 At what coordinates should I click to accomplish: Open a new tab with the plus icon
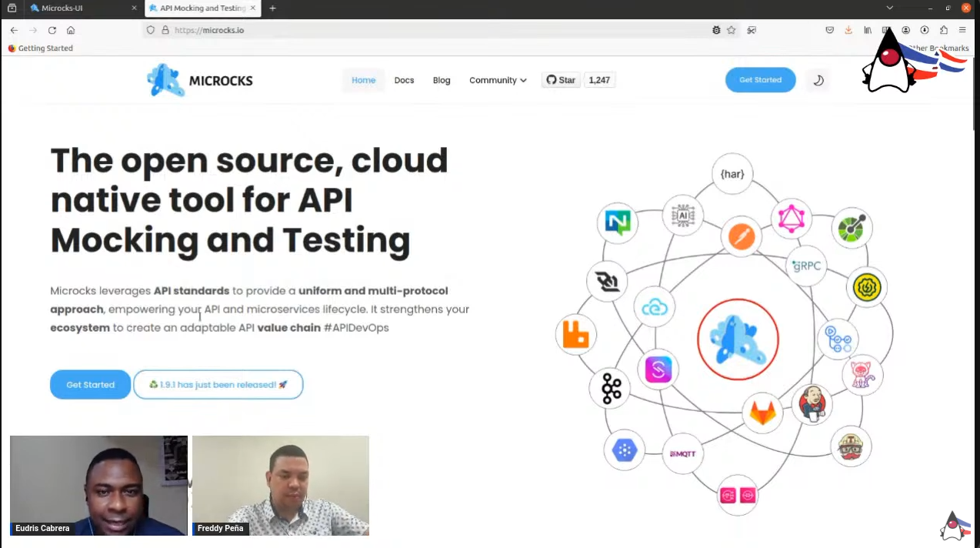pyautogui.click(x=272, y=8)
